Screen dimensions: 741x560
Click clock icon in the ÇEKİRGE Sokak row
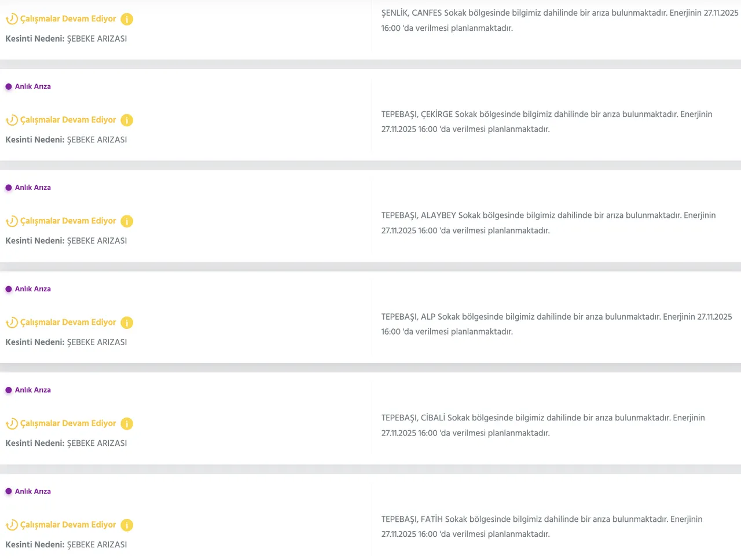coord(12,120)
